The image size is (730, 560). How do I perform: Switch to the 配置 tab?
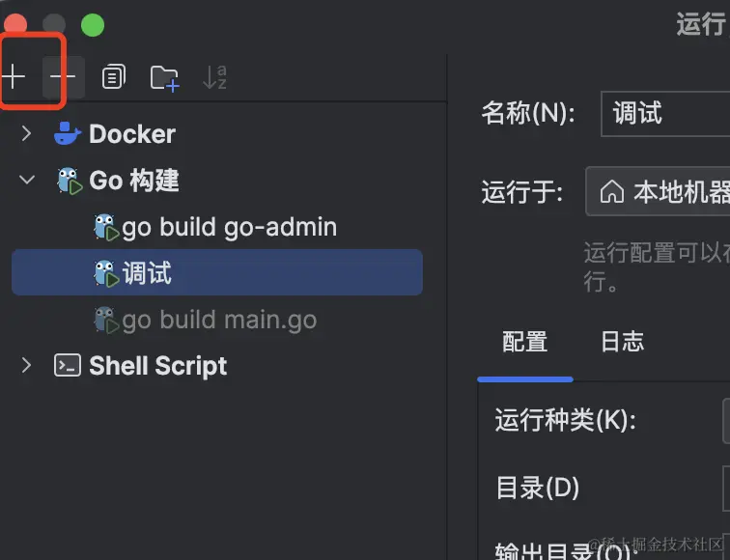click(x=524, y=342)
